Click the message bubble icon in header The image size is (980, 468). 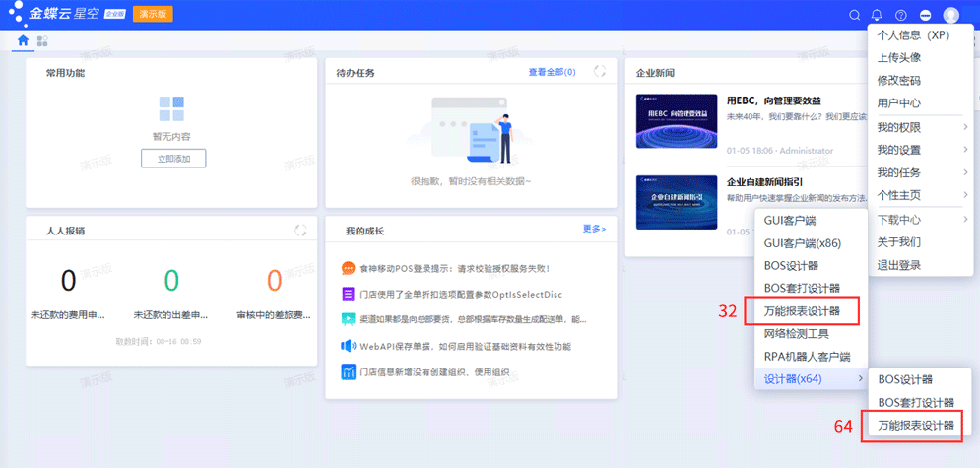click(926, 15)
